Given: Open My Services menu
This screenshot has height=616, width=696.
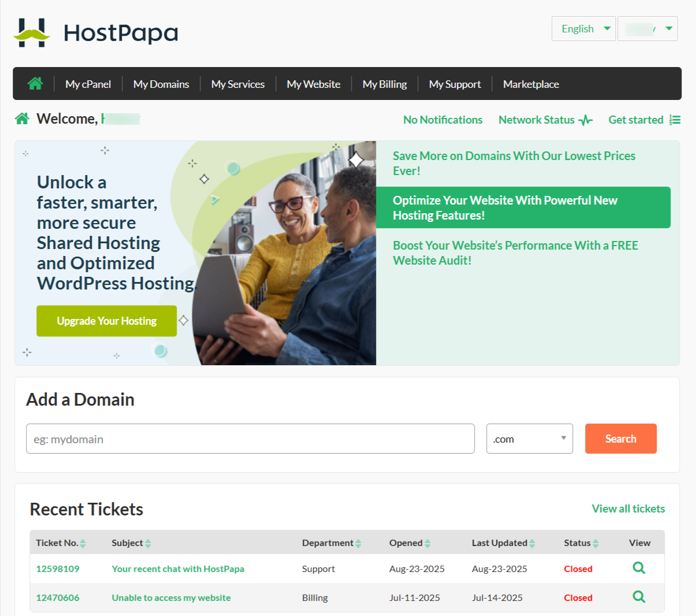Looking at the screenshot, I should (x=238, y=84).
